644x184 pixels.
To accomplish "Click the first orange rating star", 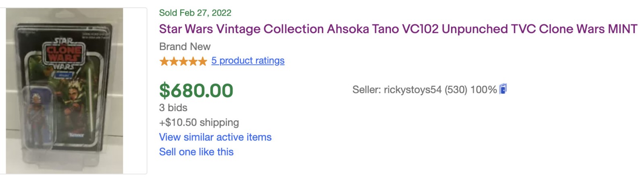I will click(164, 61).
